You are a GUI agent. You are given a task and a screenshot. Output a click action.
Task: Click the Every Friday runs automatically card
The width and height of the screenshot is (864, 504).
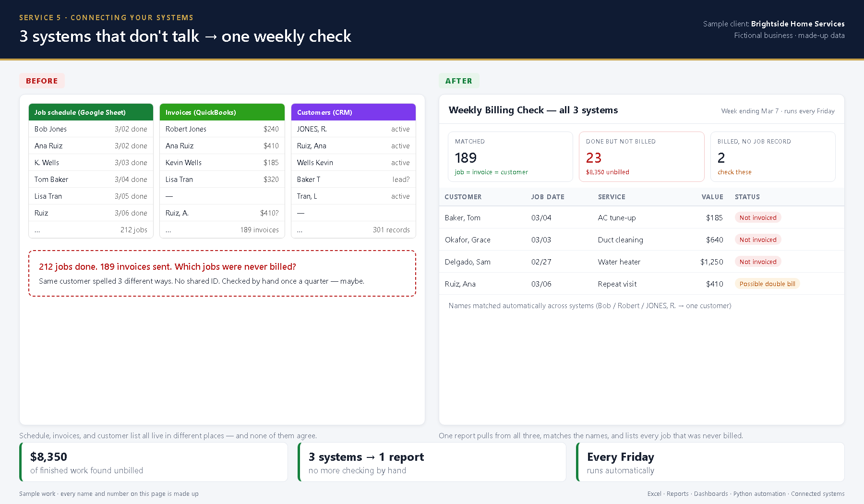point(710,462)
